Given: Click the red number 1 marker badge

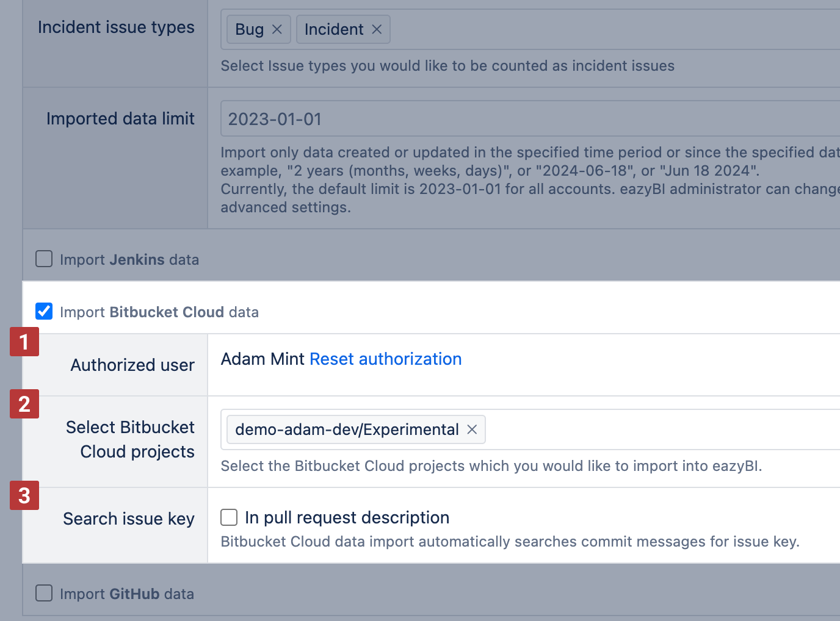Looking at the screenshot, I should point(24,342).
